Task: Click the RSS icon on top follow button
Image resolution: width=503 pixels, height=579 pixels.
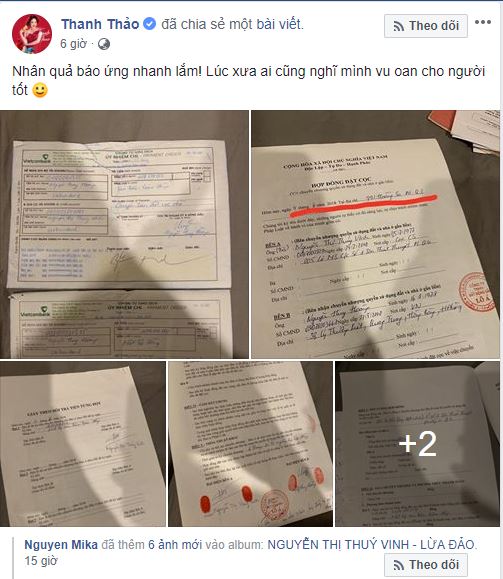Action: [x=398, y=26]
